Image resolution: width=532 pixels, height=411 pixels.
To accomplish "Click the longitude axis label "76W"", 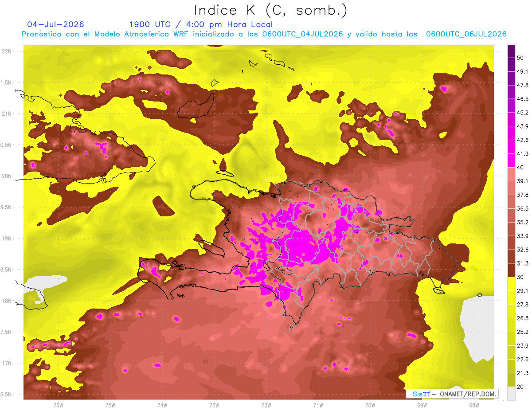I will tap(58, 405).
